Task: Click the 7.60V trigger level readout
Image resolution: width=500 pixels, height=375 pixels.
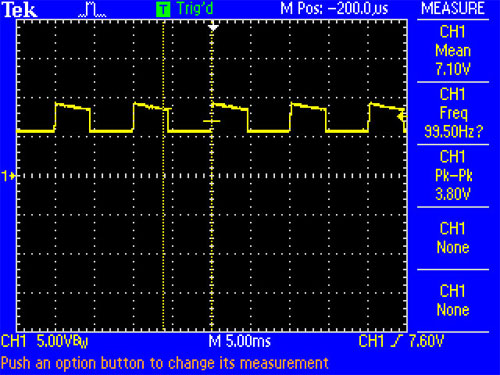Action: tap(426, 341)
